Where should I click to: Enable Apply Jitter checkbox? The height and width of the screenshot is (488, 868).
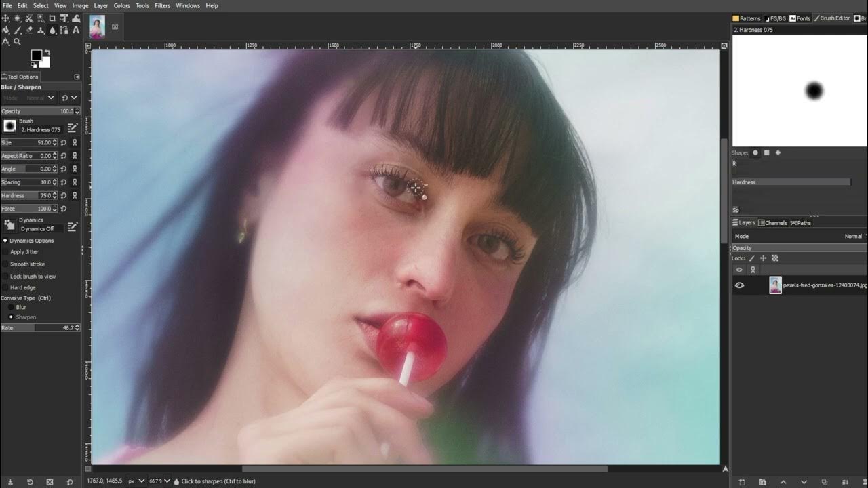5,252
